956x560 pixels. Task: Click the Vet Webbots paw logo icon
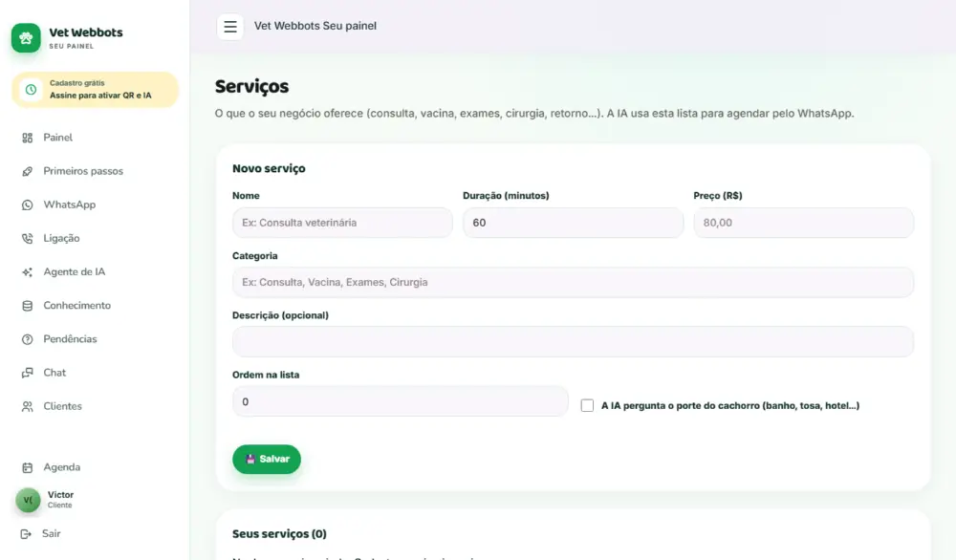click(x=26, y=38)
